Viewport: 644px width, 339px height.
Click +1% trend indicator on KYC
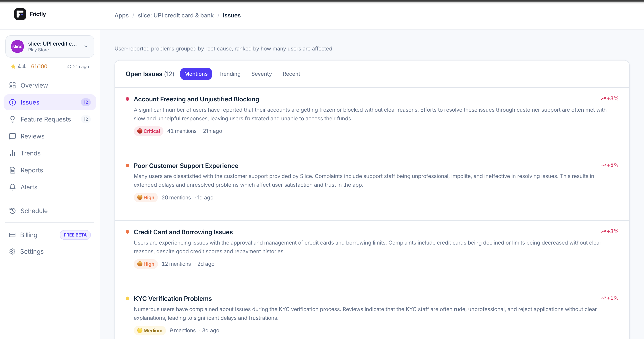(610, 298)
